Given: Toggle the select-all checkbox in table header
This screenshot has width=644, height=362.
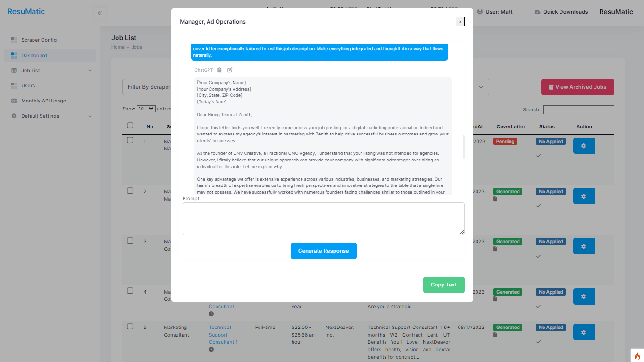Looking at the screenshot, I should (130, 126).
